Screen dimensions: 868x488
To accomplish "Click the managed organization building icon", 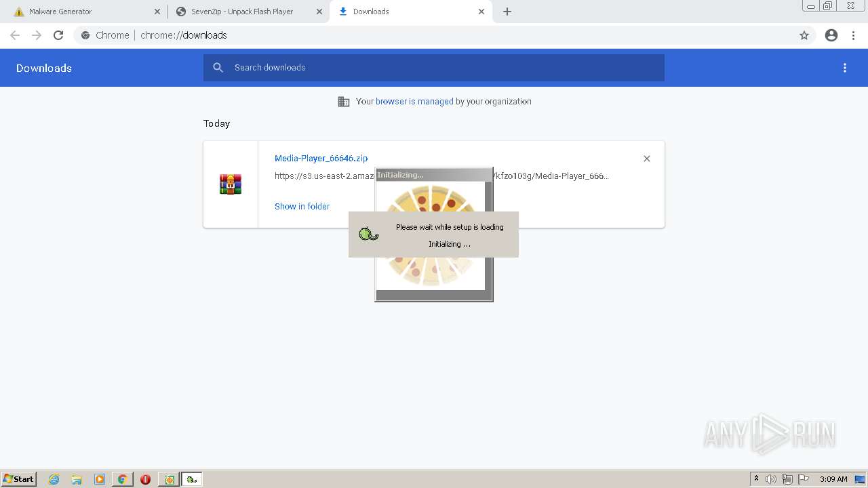I will [x=344, y=102].
